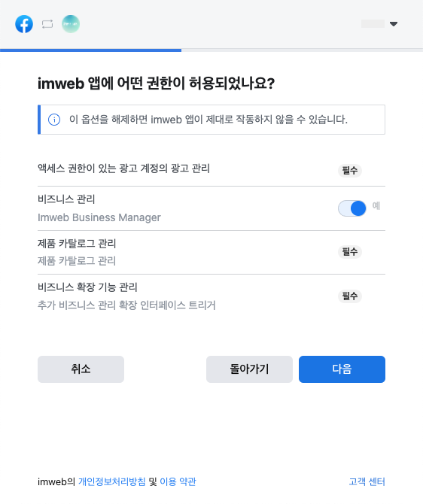
Task: Open the account dropdown arrow at top right
Action: coord(394,24)
